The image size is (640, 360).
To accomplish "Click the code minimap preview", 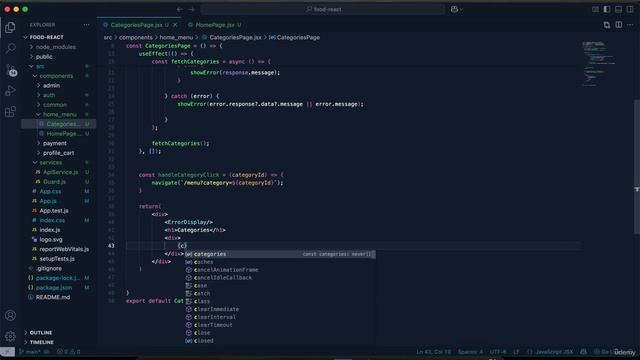I will (x=599, y=63).
